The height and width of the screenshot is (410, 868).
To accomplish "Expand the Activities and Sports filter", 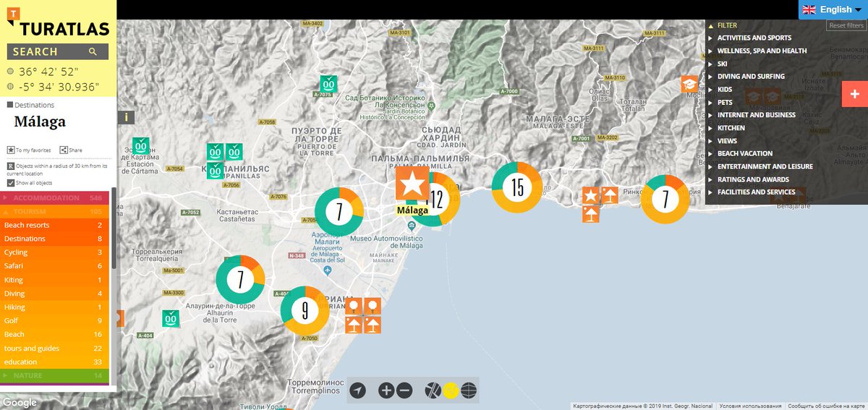I will pyautogui.click(x=754, y=38).
